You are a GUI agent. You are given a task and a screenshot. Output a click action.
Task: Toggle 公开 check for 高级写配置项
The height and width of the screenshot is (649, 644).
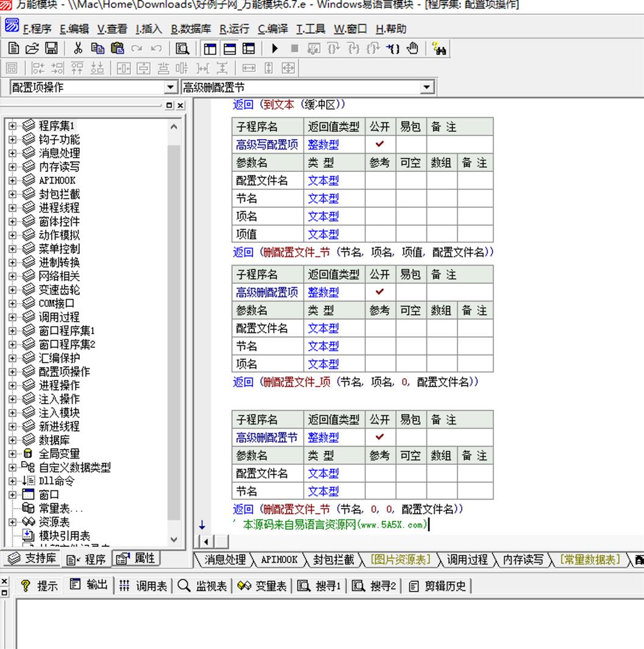pyautogui.click(x=380, y=144)
